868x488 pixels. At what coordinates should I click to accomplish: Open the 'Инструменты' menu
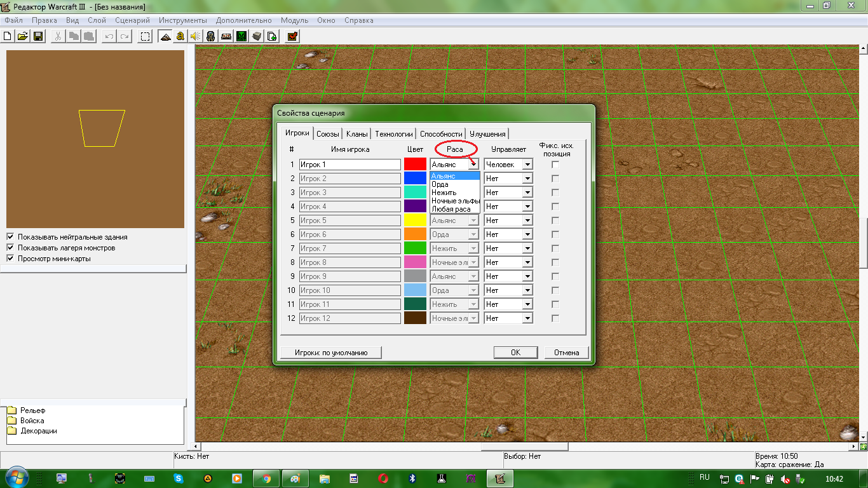183,20
